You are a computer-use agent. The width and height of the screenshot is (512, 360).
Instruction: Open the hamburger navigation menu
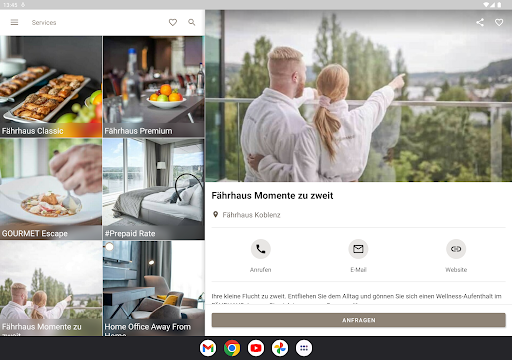(x=14, y=22)
